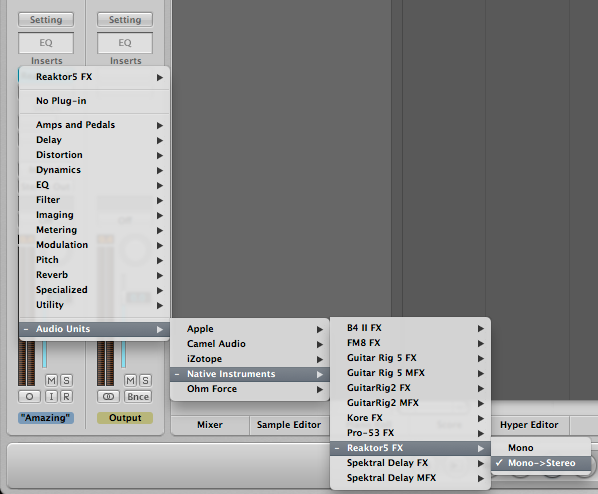Toggle input monitoring I on Amazing channel
This screenshot has width=598, height=494.
coord(51,397)
